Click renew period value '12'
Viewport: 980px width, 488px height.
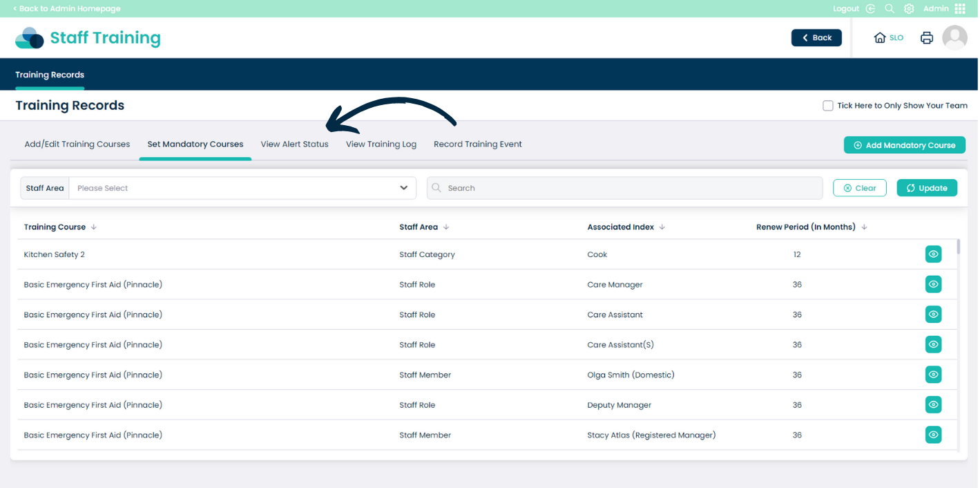797,254
